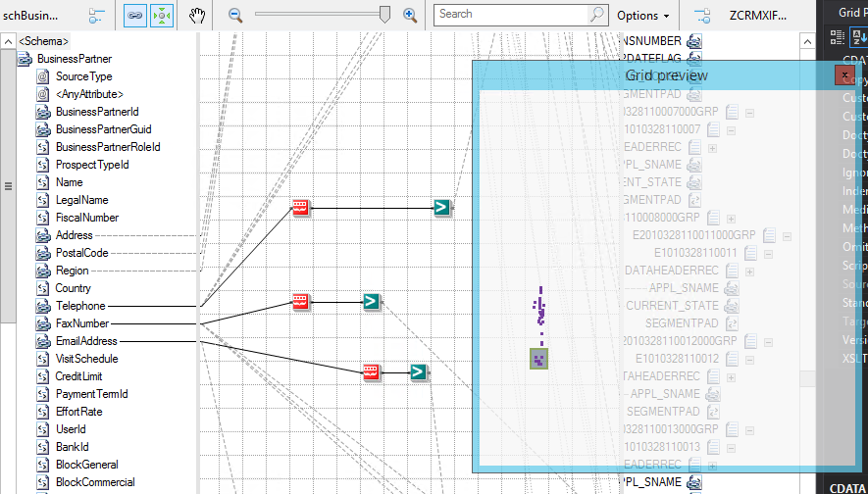868x494 pixels.
Task: Click the green viewport box in Grid preview
Action: click(x=537, y=359)
